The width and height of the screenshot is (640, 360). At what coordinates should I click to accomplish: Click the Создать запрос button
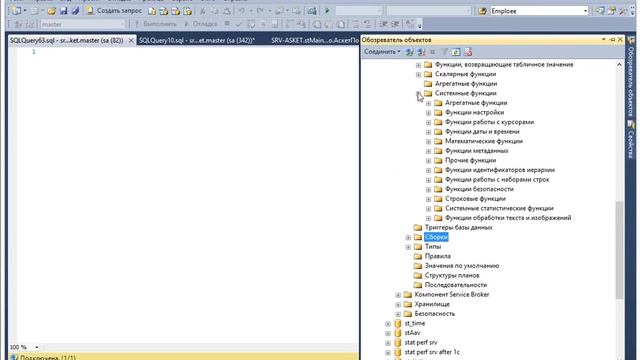point(115,11)
